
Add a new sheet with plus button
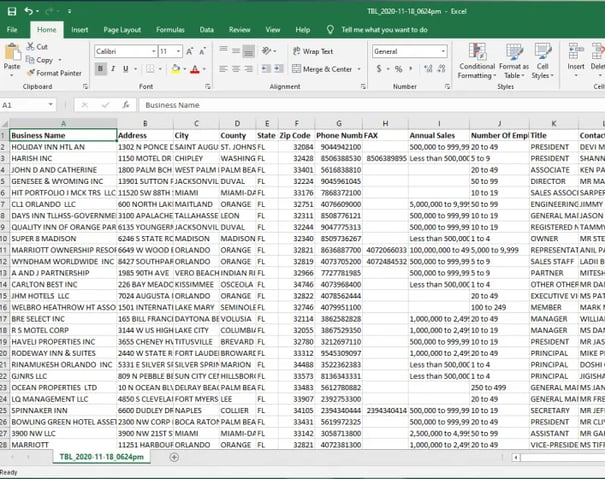(x=174, y=457)
